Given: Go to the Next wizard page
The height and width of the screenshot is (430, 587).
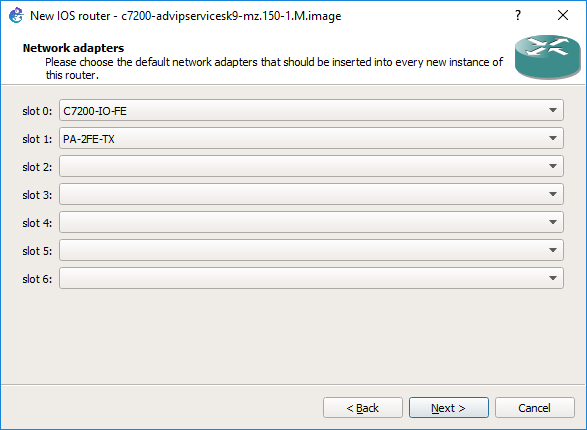Looking at the screenshot, I should 448,408.
